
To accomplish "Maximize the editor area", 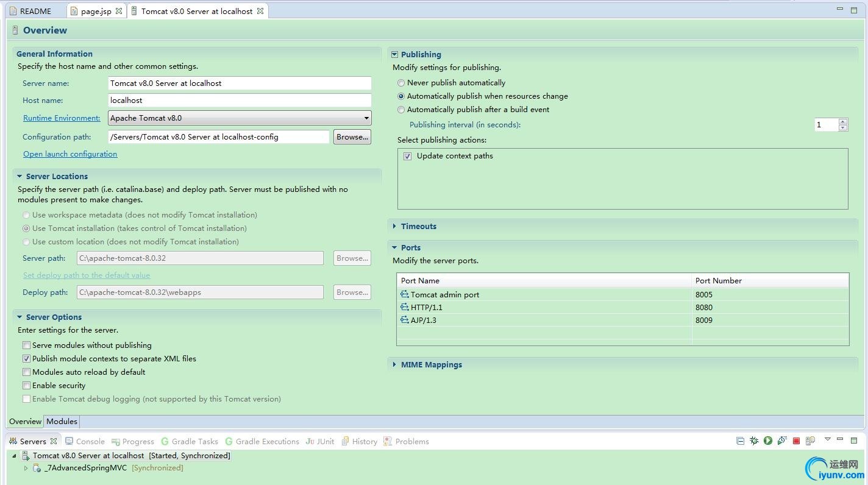I will click(854, 10).
